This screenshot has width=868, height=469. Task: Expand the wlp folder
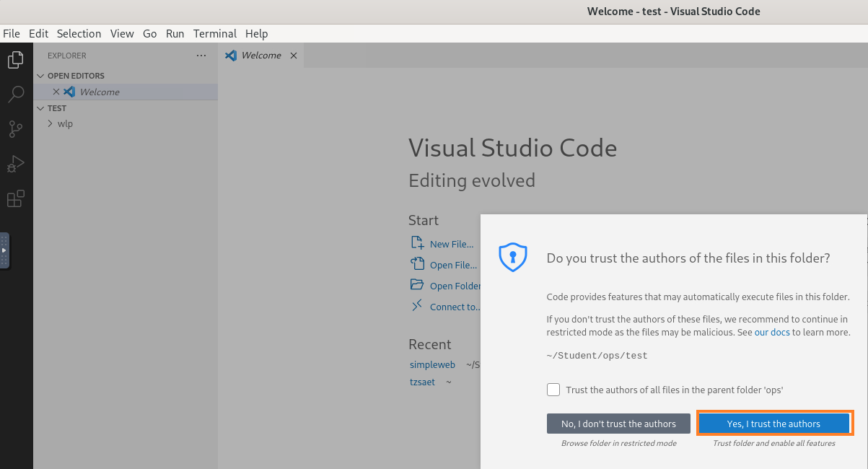pos(51,123)
